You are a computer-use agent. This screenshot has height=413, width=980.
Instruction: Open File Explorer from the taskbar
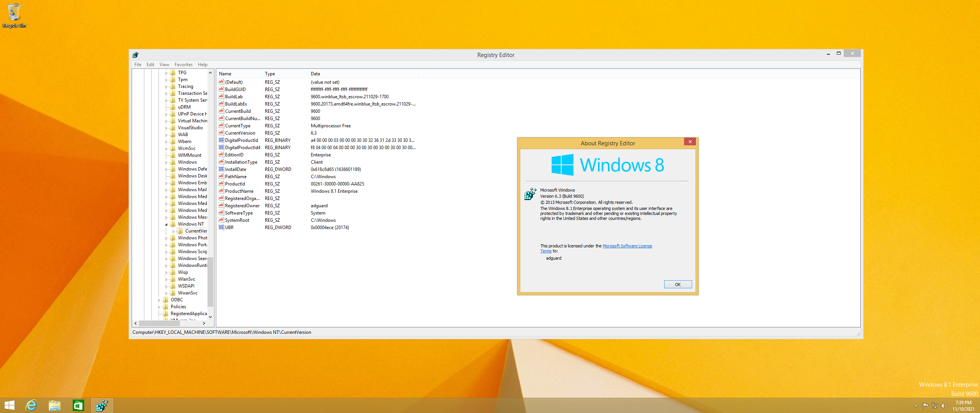coord(55,405)
